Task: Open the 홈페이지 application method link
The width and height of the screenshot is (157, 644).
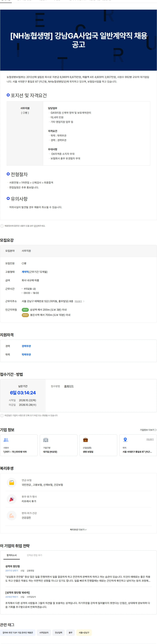Action: click(x=69, y=386)
